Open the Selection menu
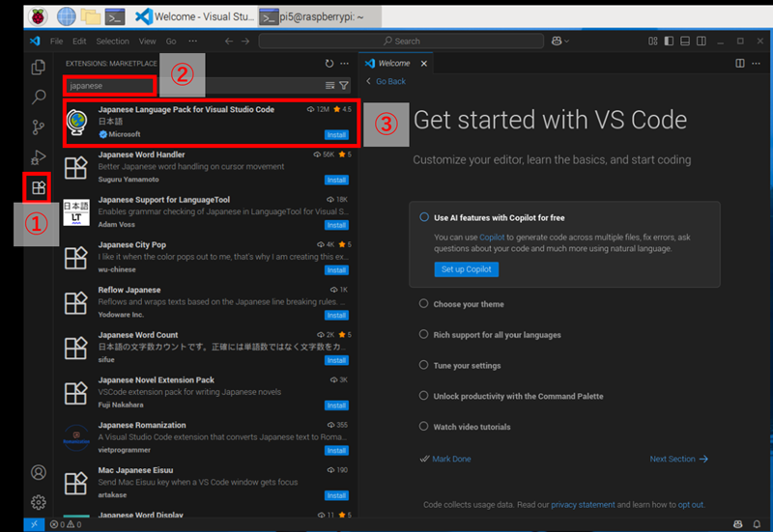Image resolution: width=773 pixels, height=532 pixels. pyautogui.click(x=112, y=42)
